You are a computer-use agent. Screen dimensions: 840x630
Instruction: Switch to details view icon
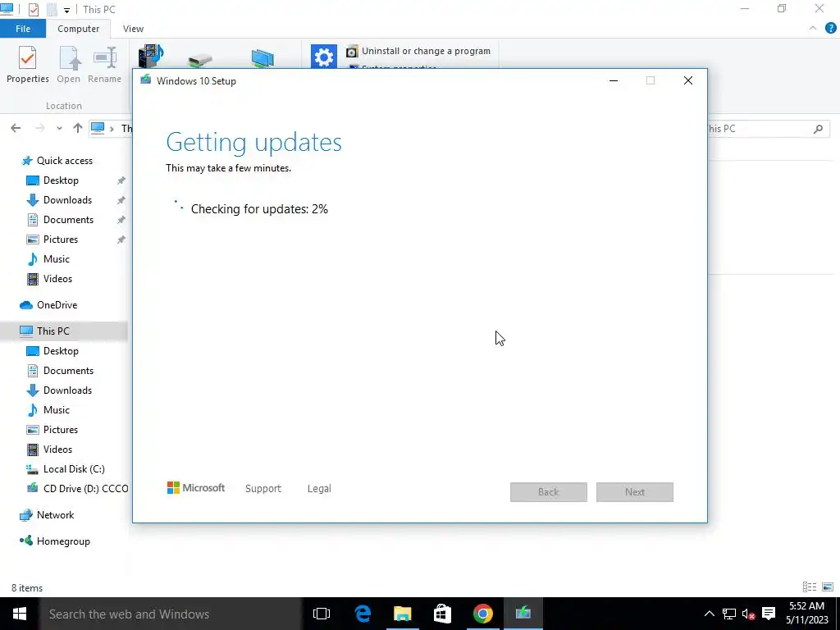(810, 587)
